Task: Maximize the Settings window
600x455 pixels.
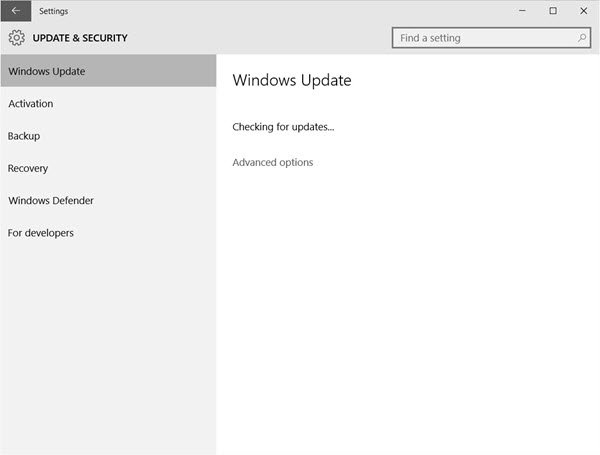Action: click(553, 11)
